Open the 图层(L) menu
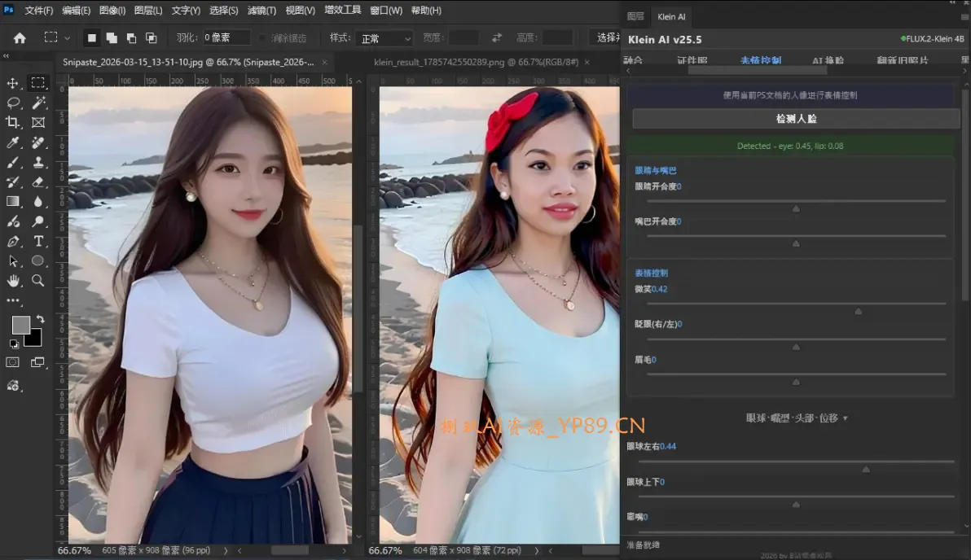The width and height of the screenshot is (971, 560). 148,11
